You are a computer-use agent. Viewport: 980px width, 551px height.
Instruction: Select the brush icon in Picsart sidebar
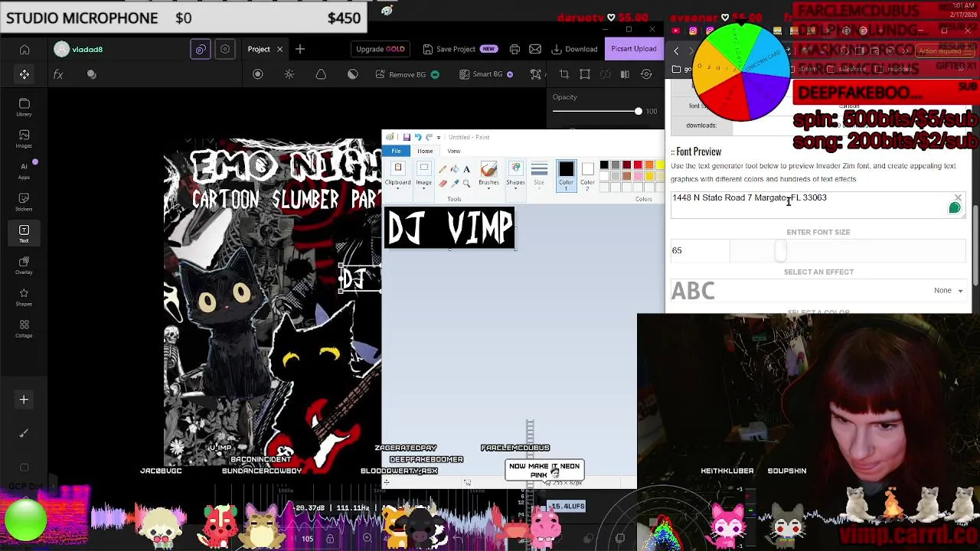pos(24,433)
